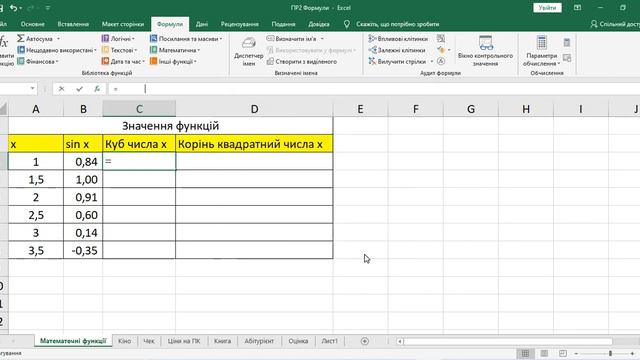Toggle Show Formulas icon in Formula Auditing

tap(441, 38)
